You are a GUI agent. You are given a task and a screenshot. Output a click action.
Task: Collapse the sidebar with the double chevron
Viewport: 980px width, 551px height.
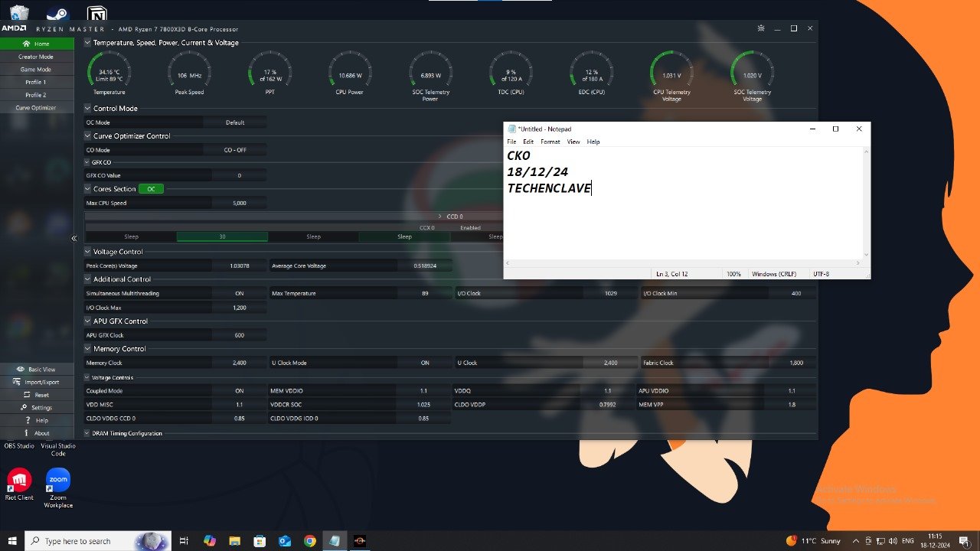coord(74,239)
